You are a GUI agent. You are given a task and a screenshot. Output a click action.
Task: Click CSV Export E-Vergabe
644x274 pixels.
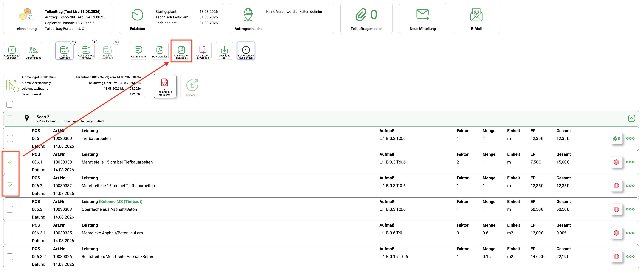tap(203, 51)
